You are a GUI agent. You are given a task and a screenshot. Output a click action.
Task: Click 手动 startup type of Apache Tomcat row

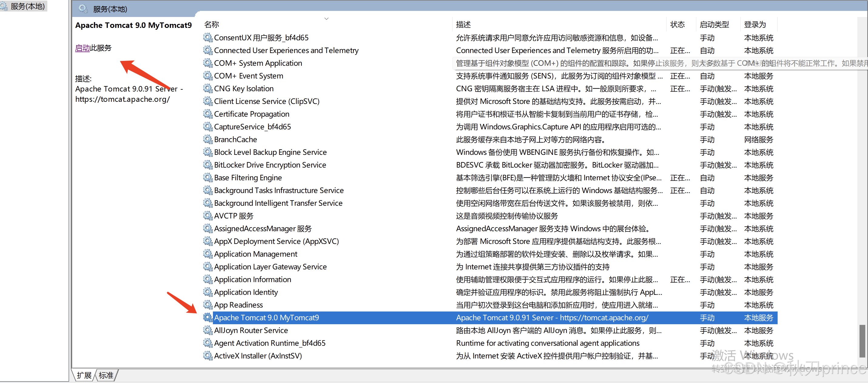pos(707,317)
